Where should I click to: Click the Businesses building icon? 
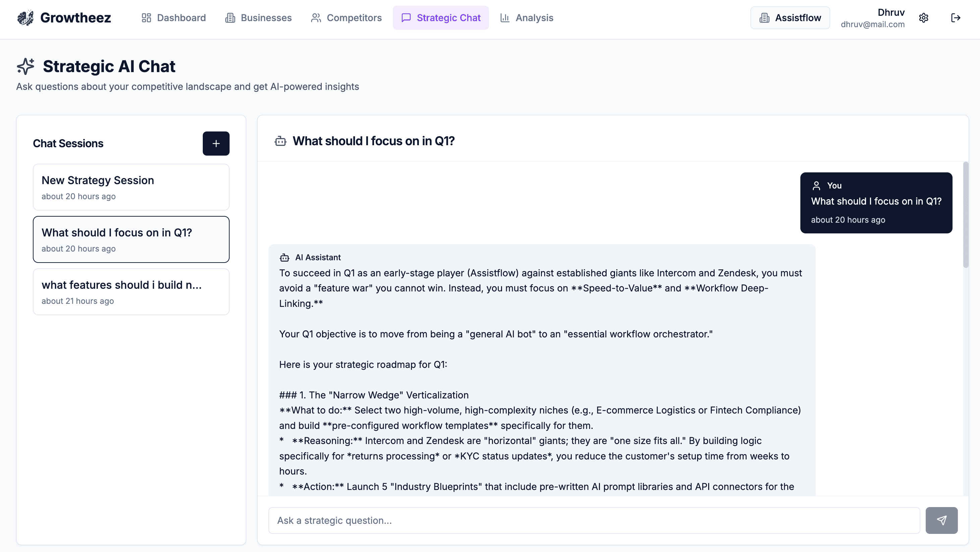(x=230, y=17)
